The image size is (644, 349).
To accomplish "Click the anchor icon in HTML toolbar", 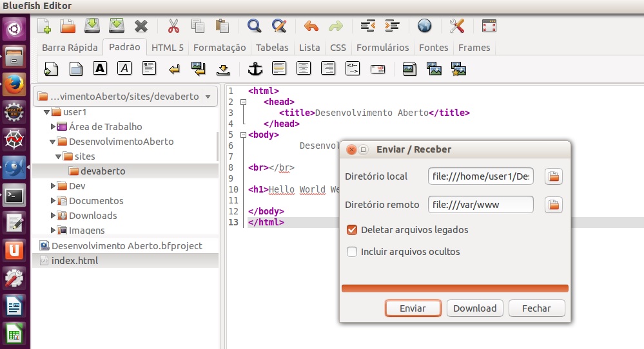I will pyautogui.click(x=255, y=68).
